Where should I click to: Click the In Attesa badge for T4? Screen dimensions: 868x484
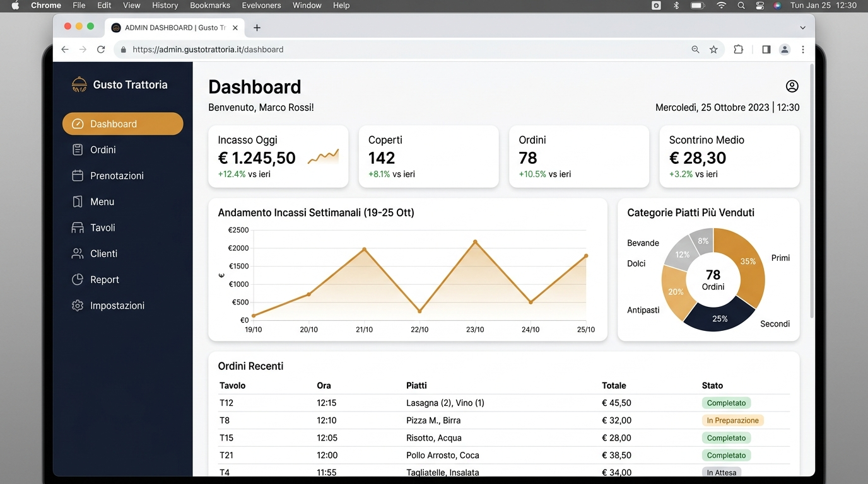point(721,472)
